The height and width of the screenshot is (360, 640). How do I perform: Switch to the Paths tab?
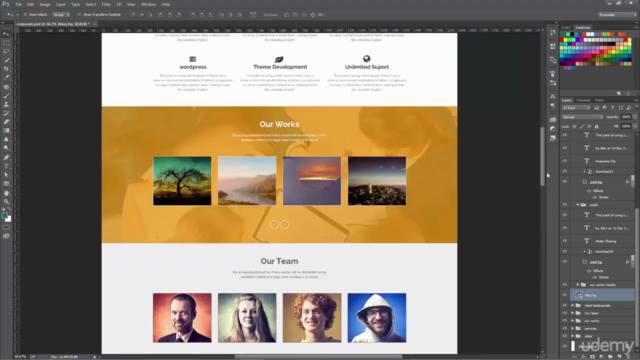point(599,100)
